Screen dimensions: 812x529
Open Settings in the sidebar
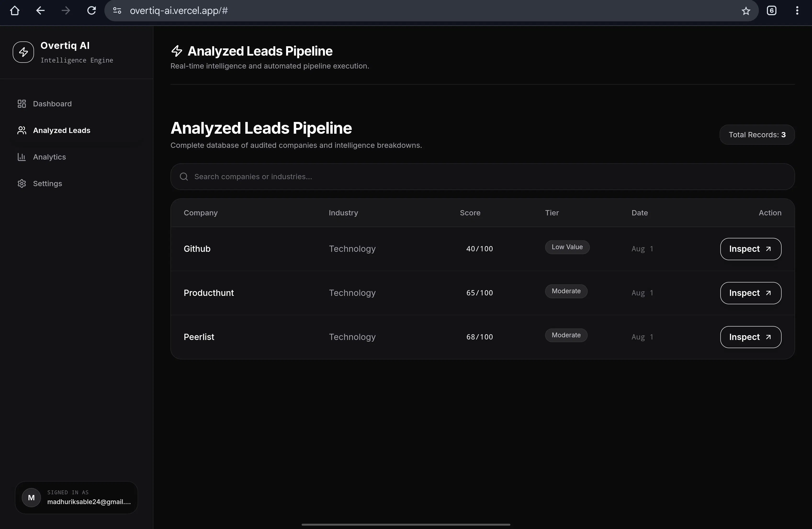point(76,184)
